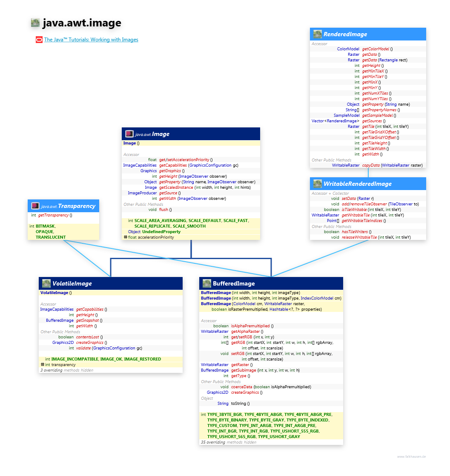Click getMinTileX method
450x476 pixels.
pos(373,71)
